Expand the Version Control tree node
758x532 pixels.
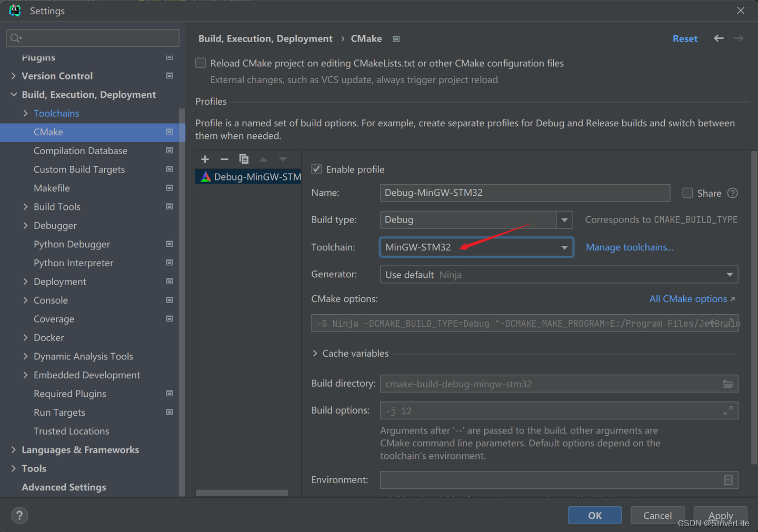pos(13,76)
